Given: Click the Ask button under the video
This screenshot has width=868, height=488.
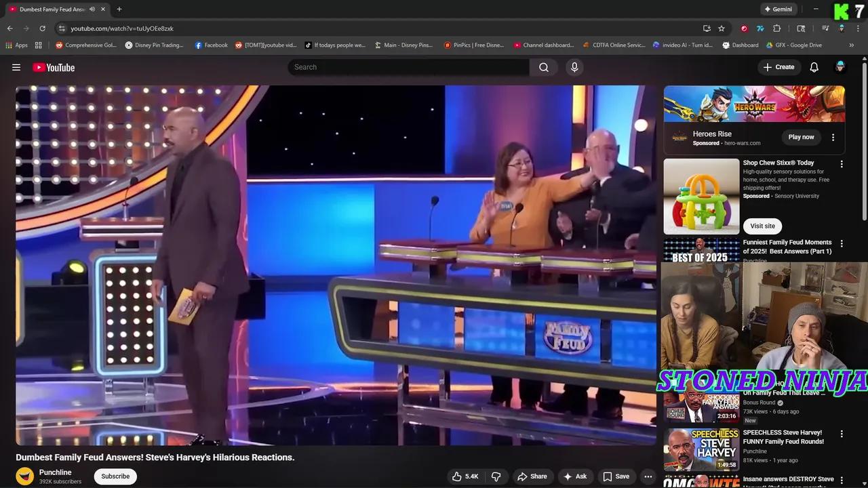Looking at the screenshot, I should pos(575,476).
